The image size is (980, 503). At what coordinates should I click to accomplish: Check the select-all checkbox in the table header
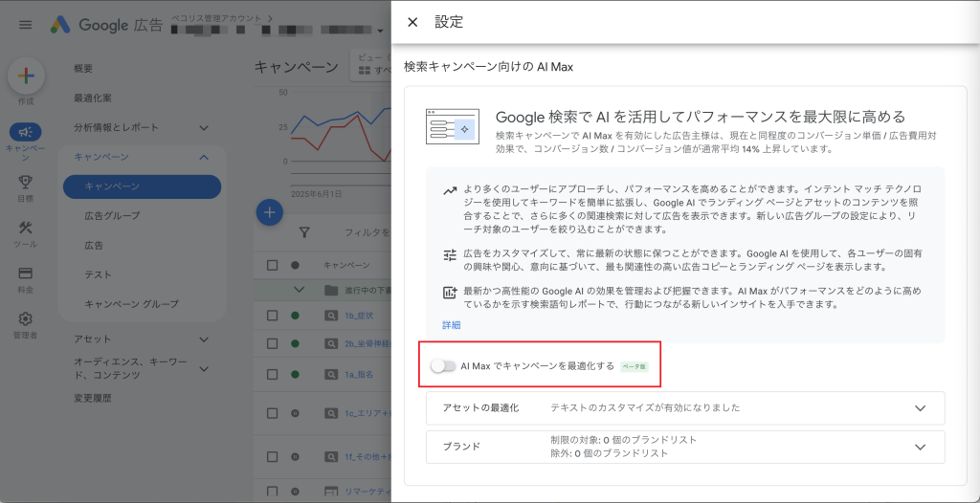pyautogui.click(x=272, y=265)
